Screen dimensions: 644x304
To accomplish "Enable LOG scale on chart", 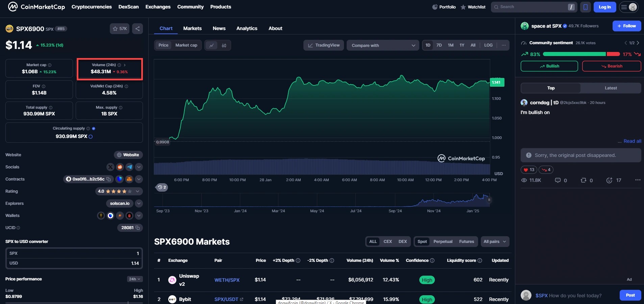I will [488, 45].
